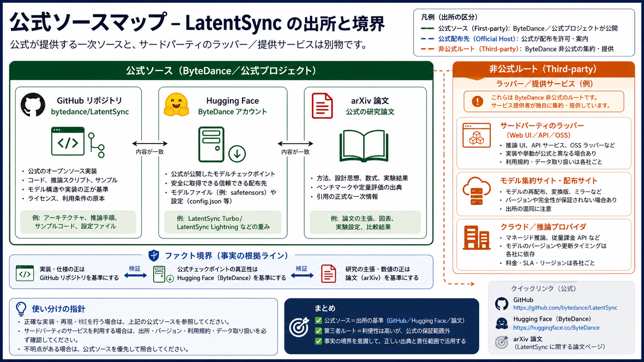Image resolution: width=644 pixels, height=362 pixels.
Task: Click the Hugging Face emoji logo
Action: (x=176, y=105)
